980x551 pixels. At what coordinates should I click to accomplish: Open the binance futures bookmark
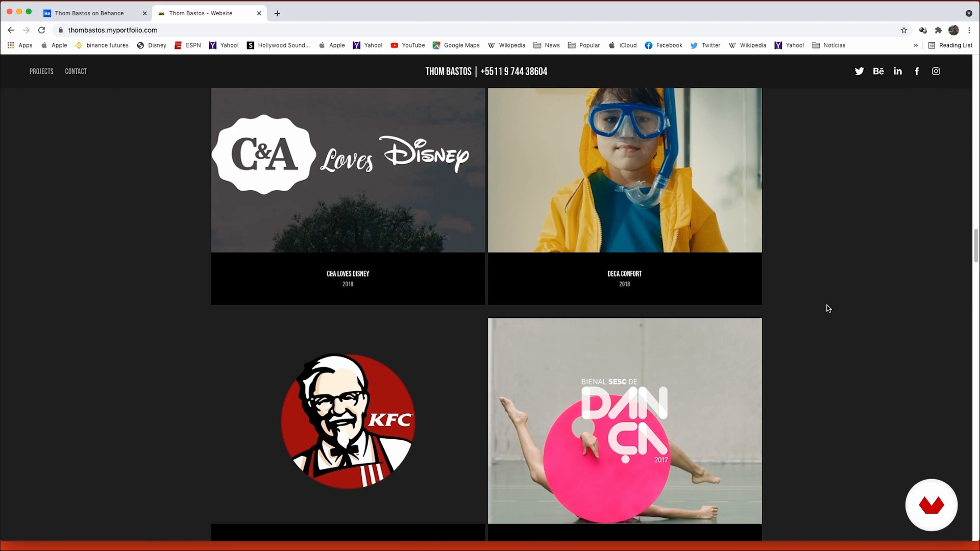pos(102,45)
